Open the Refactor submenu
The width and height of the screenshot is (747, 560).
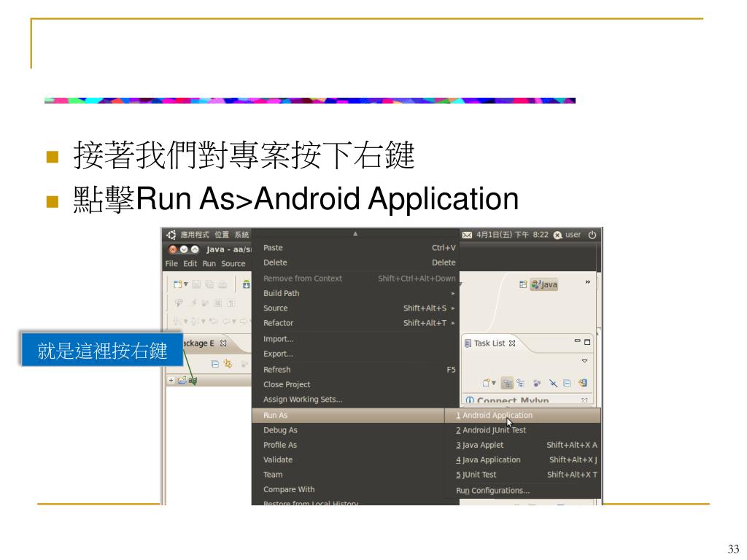(x=355, y=323)
